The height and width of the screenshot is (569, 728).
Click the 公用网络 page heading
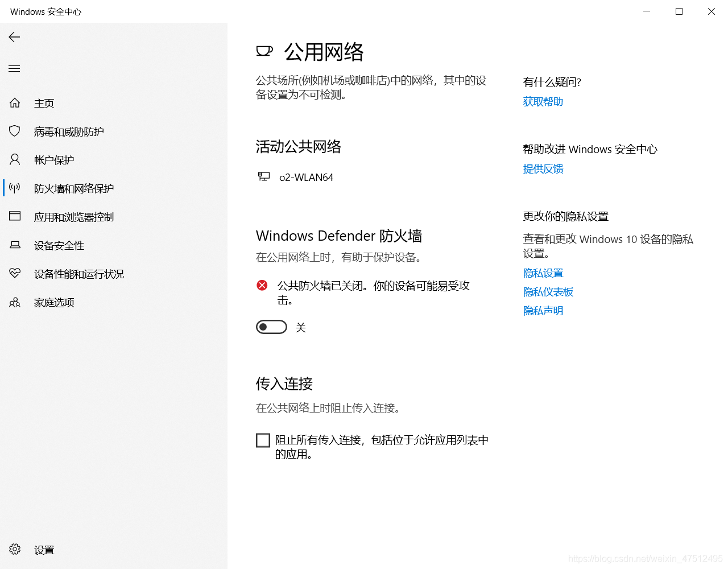(x=324, y=52)
